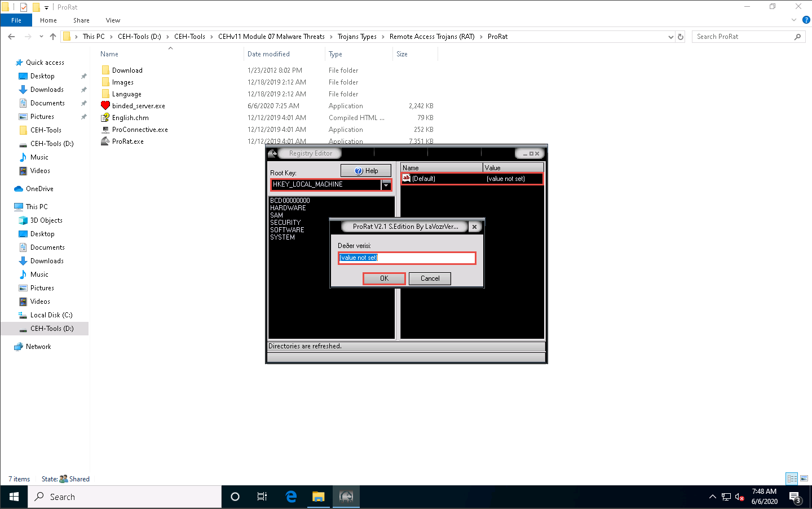Click the Explorer Forward arrow
Viewport: 812px width, 509px height.
point(28,37)
